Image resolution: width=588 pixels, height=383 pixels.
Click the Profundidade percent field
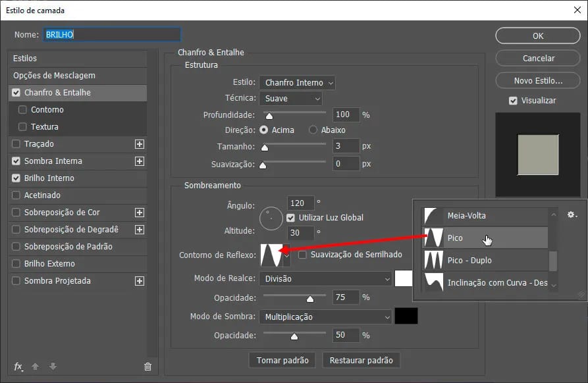coord(346,115)
